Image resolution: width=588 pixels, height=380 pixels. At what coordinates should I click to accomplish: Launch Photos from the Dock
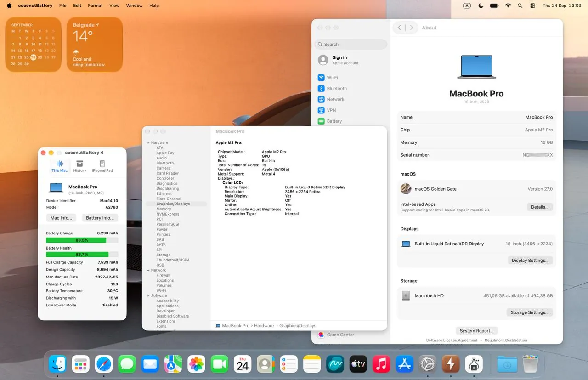197,364
